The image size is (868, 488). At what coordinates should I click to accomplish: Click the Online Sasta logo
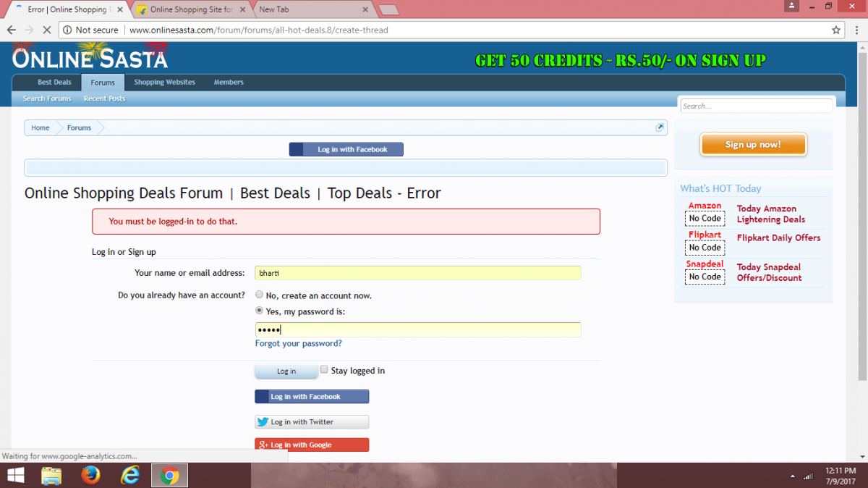pos(90,56)
